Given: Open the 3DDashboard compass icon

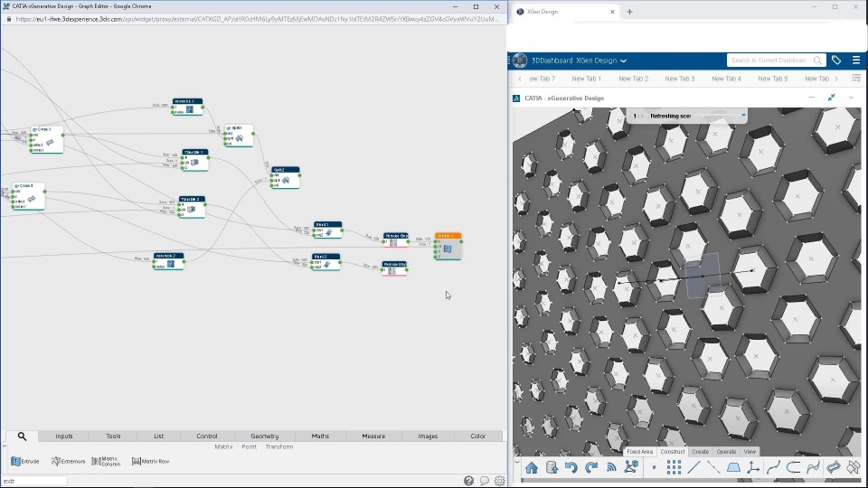Looking at the screenshot, I should click(519, 61).
